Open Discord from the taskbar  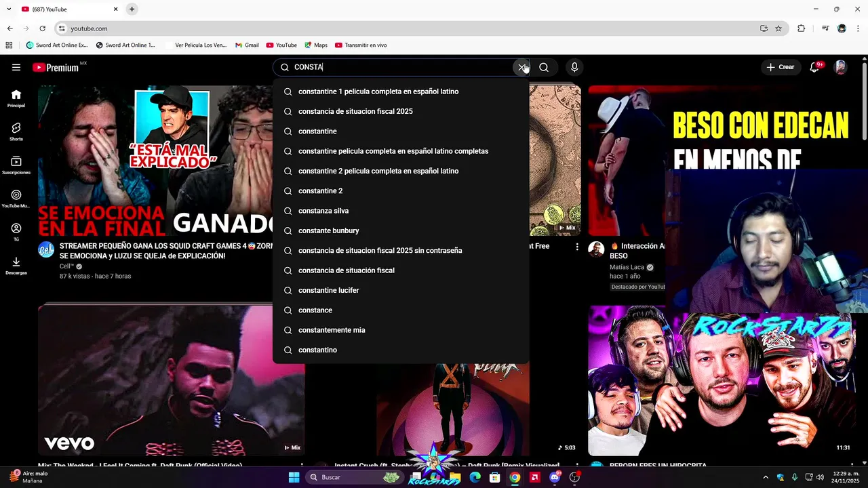pos(555,477)
